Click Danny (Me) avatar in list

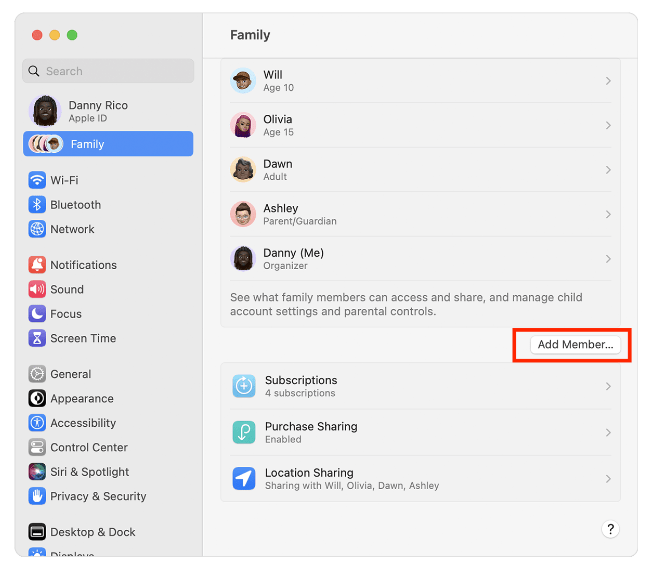pos(243,259)
